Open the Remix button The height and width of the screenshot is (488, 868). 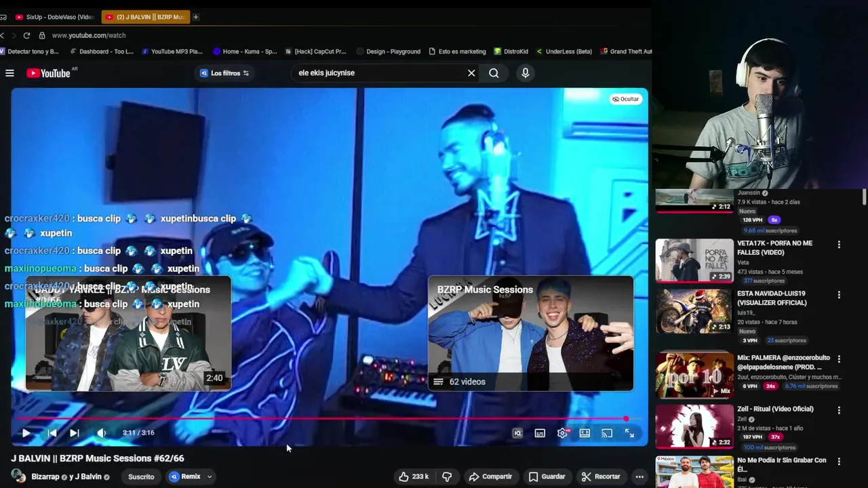(x=185, y=476)
